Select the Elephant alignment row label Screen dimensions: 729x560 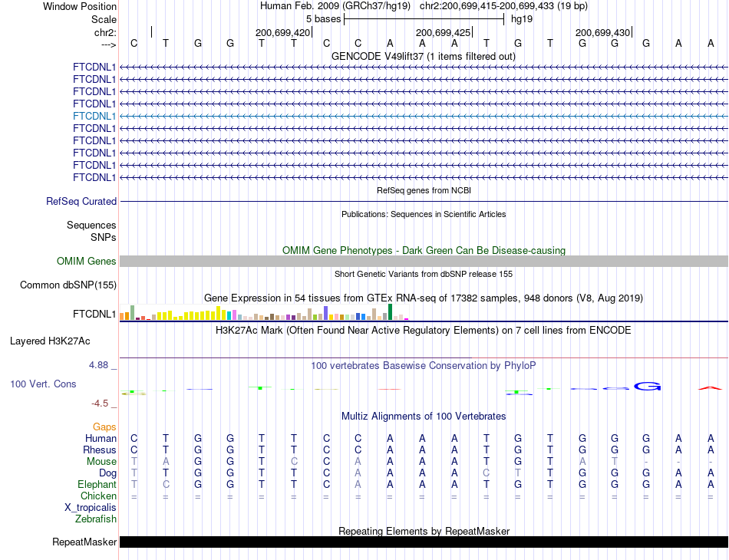pos(97,484)
